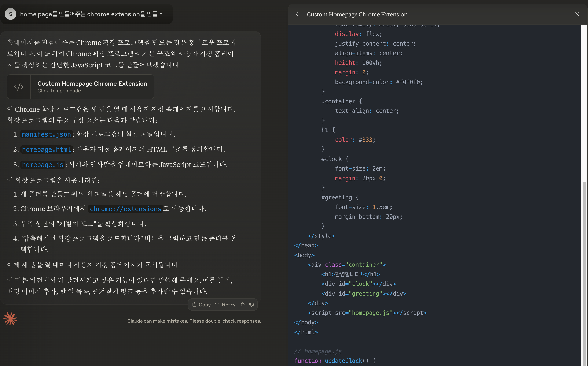Click the script src homepage.js code line

click(x=367, y=313)
